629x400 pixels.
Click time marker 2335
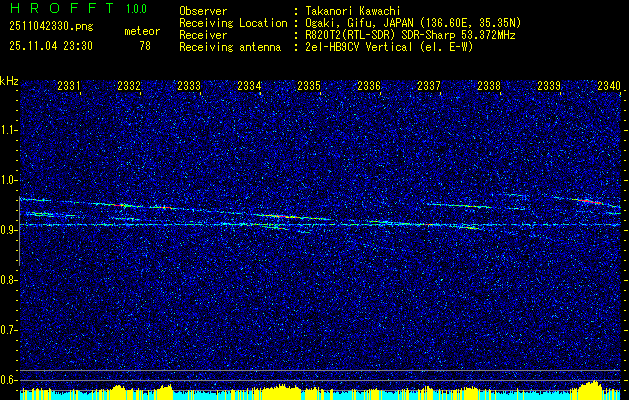tap(308, 86)
